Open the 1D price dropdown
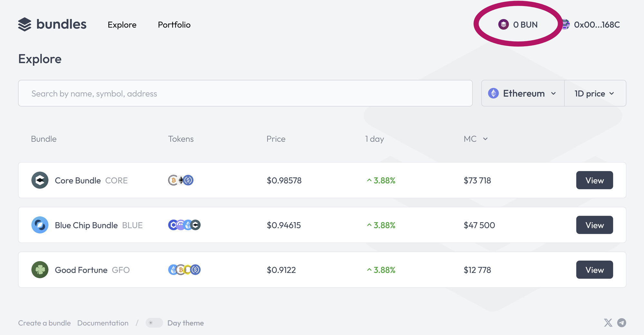 tap(595, 94)
